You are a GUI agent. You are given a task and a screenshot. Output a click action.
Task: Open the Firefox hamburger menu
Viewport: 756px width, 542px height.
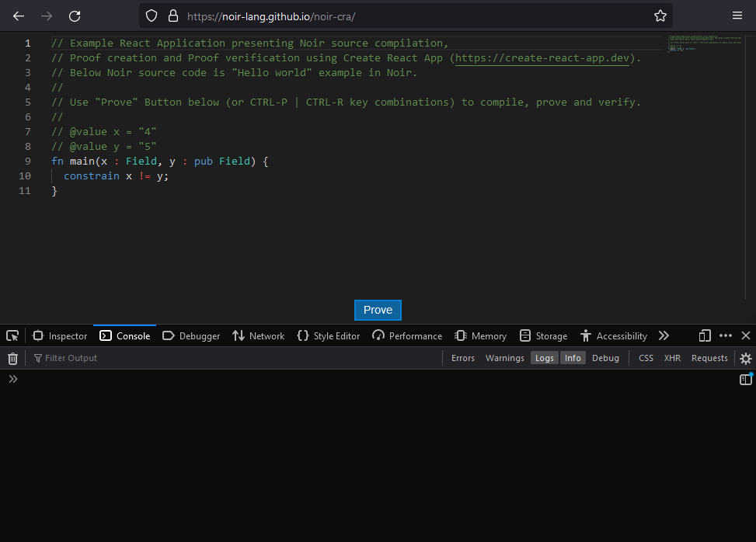[737, 16]
